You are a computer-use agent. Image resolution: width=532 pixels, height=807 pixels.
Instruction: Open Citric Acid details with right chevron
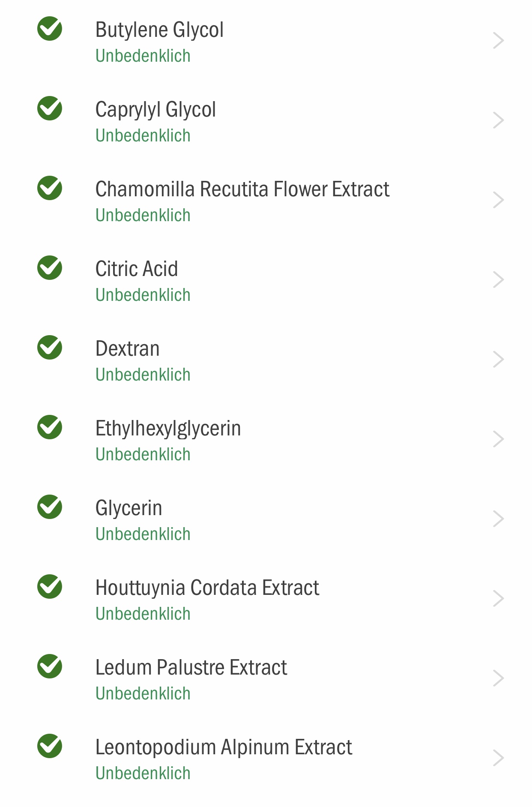[498, 280]
